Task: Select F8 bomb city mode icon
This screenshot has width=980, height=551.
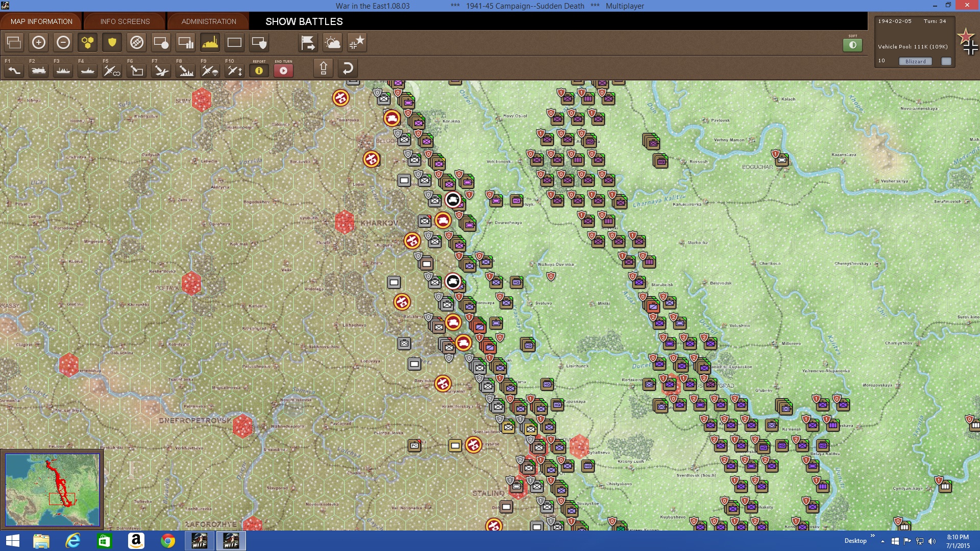Action: (x=186, y=70)
